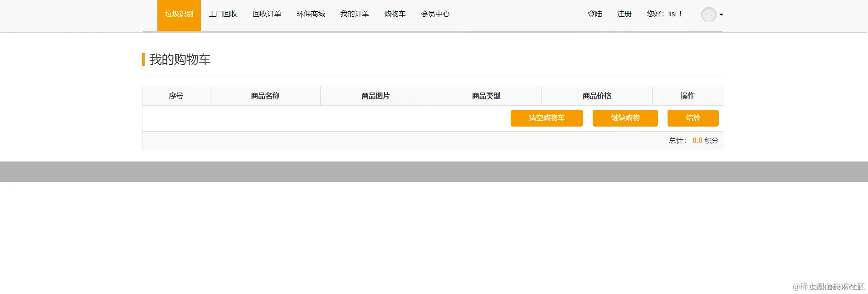This screenshot has height=294, width=868.
Task: Click the 商品价格 column header
Action: point(597,96)
